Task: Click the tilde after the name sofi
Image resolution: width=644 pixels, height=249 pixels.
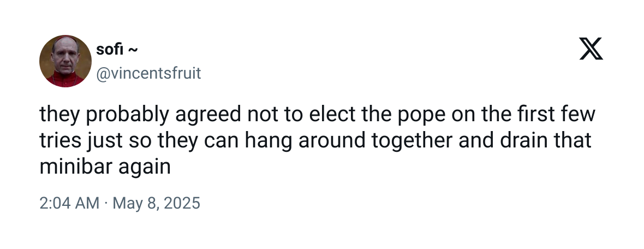Action: pos(133,51)
